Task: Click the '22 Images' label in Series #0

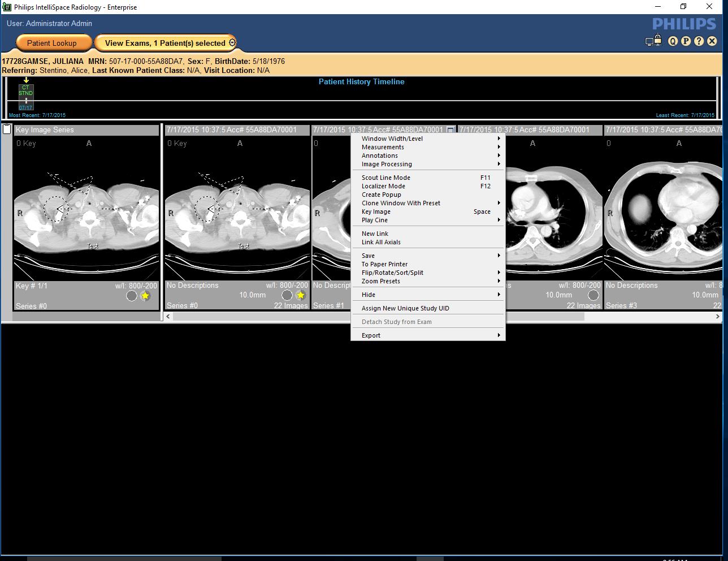Action: click(x=291, y=305)
